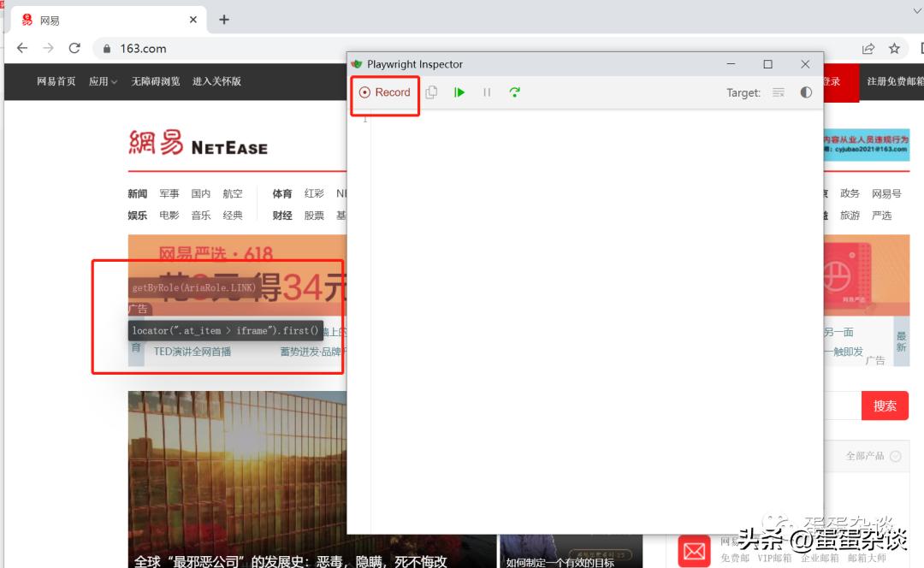Go forward in browser history
Screen dimensions: 924x568
click(x=48, y=48)
